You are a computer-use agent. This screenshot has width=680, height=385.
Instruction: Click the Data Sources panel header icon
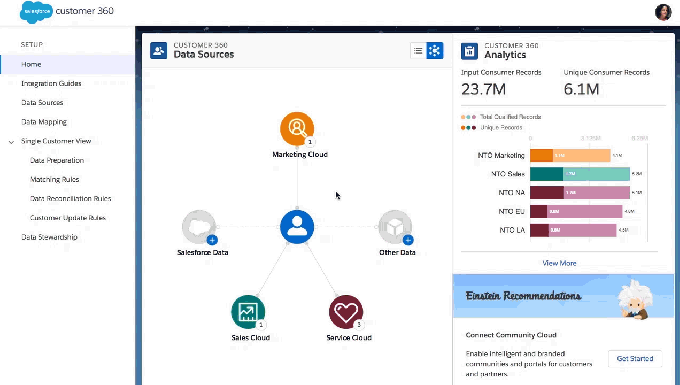[158, 51]
